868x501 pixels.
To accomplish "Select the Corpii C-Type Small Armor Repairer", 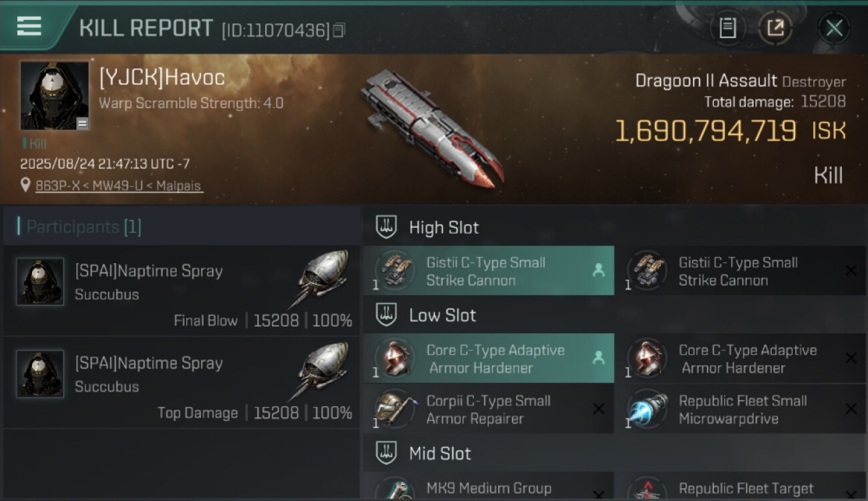I will click(x=488, y=409).
